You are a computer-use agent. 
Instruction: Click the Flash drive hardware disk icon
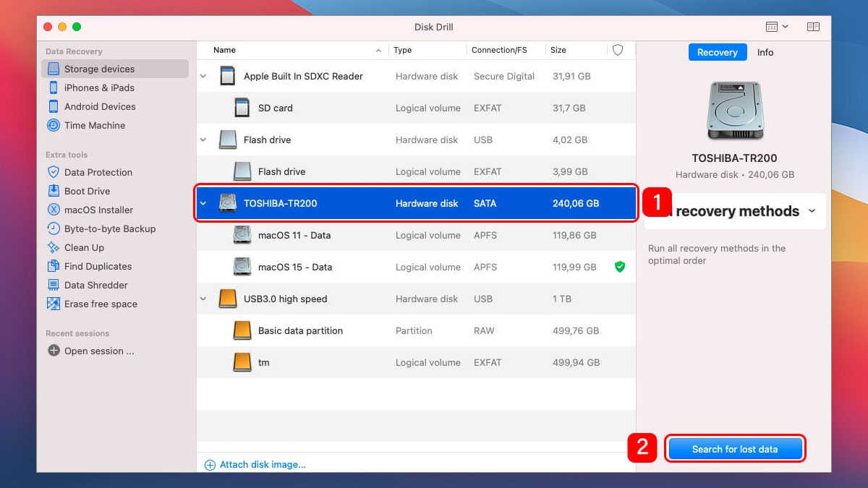tap(227, 140)
